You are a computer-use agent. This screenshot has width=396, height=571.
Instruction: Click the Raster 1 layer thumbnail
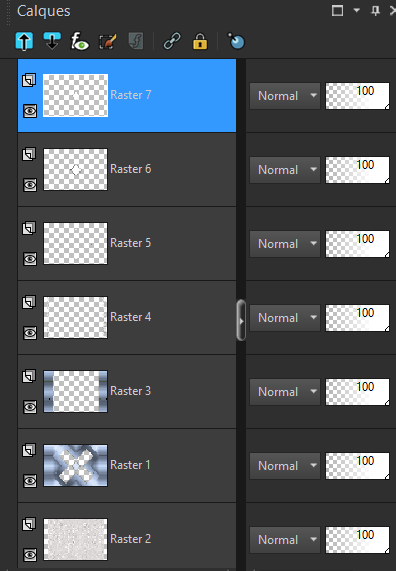75,465
